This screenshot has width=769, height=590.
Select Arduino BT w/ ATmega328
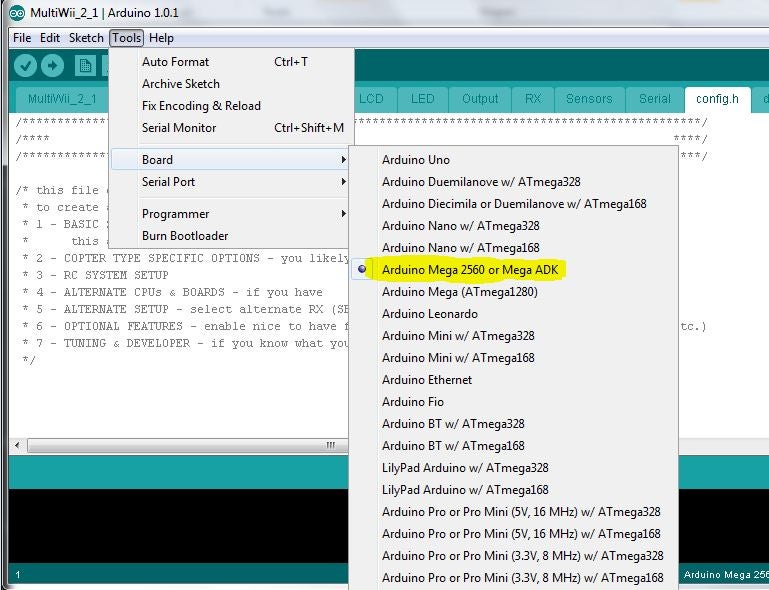[514, 424]
